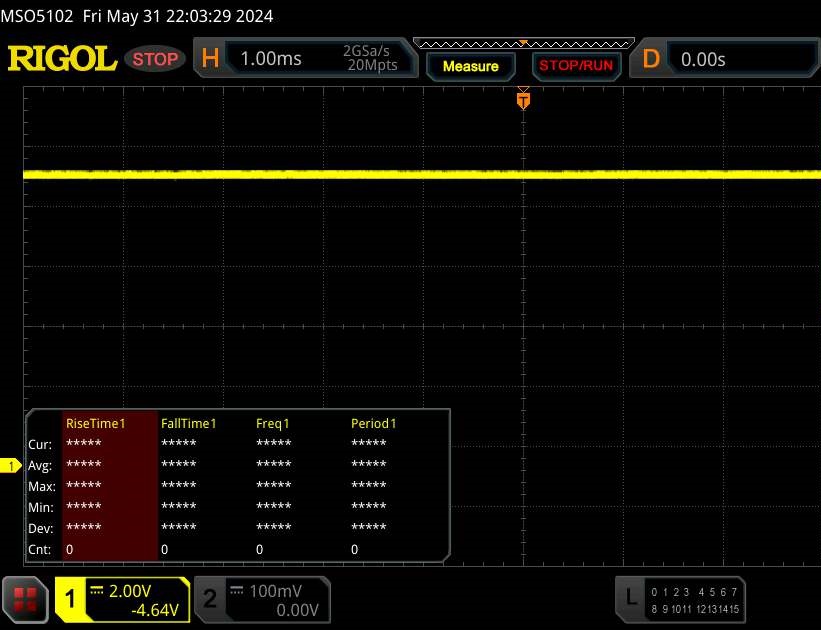Open the red grid function menu icon

(25, 600)
